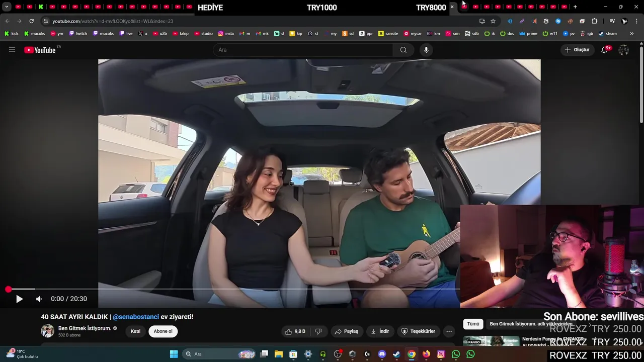Screen dimensions: 644x362
Task: Select the Tümü filter chip
Action: click(x=473, y=324)
